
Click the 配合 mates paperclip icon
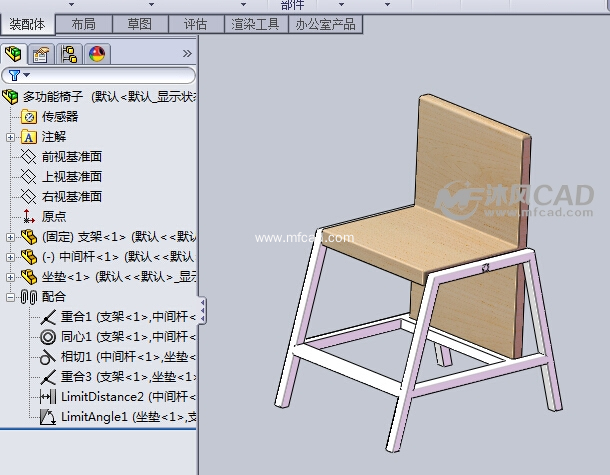(29, 297)
